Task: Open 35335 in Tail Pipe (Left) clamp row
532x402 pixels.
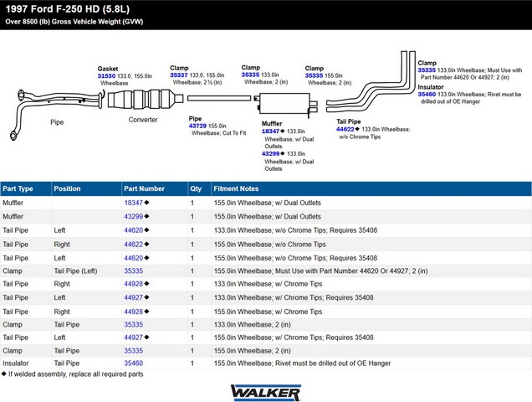Action: (x=133, y=271)
